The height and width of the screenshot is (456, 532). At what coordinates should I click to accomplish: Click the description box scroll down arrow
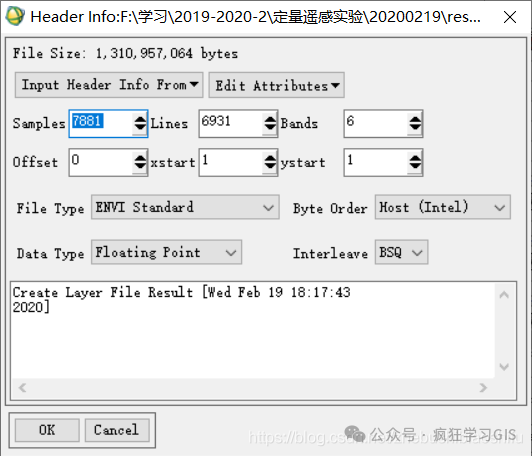[x=504, y=367]
